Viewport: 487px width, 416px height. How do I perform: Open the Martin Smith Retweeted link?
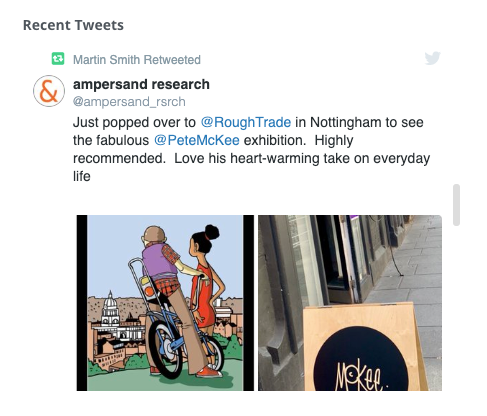tap(137, 60)
